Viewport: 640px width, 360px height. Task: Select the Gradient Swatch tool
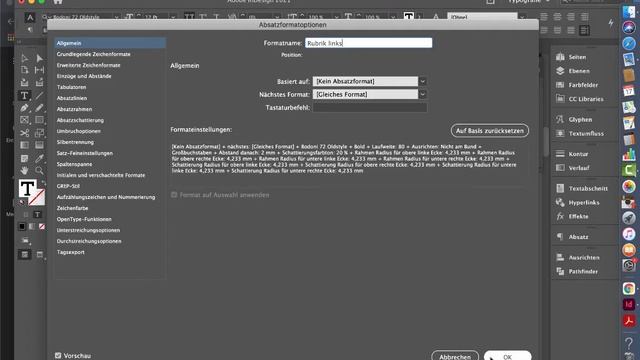[24, 145]
